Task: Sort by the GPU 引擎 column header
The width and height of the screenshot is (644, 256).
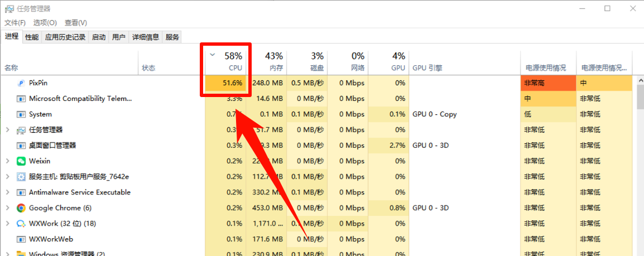Action: tap(464, 63)
